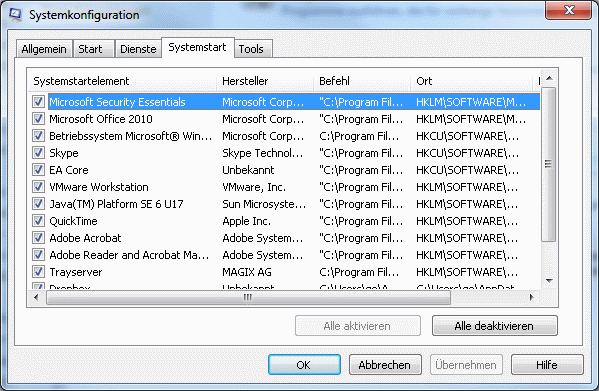Image resolution: width=599 pixels, height=391 pixels.
Task: Click the Ort column header
Action: point(471,81)
